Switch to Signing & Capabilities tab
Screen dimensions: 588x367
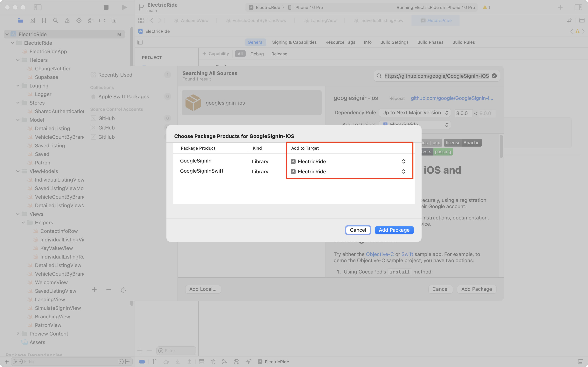[x=294, y=42]
